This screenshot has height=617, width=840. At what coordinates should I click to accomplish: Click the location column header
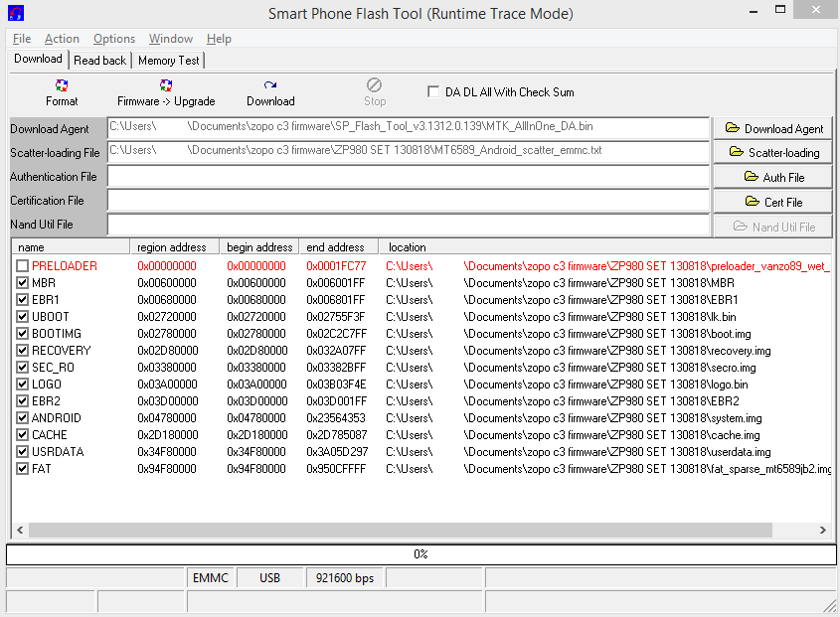click(605, 247)
